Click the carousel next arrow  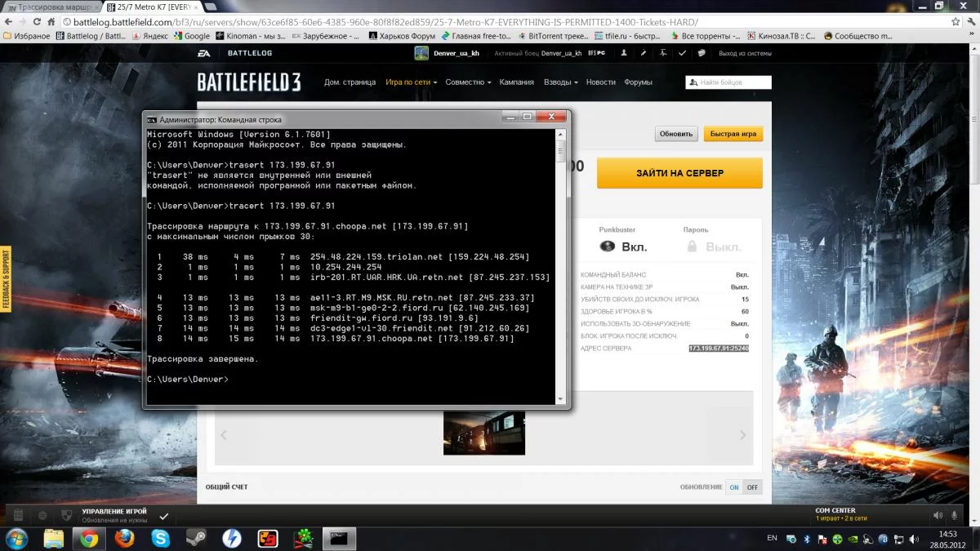742,435
